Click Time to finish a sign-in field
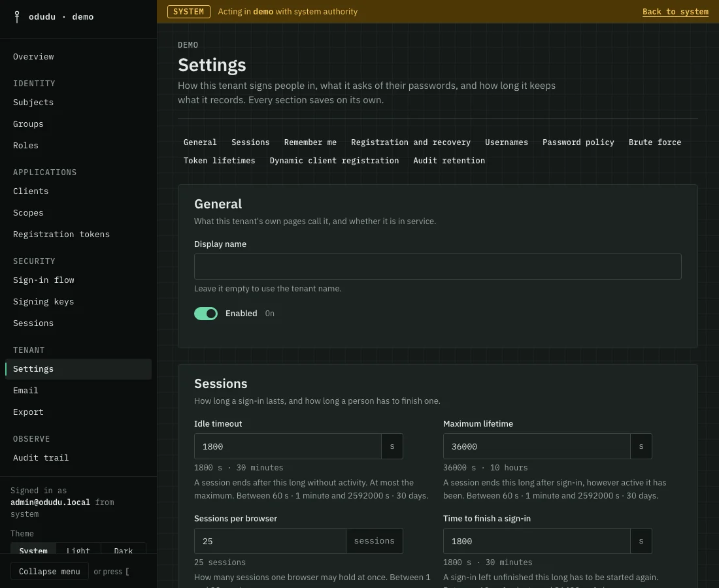The image size is (719, 588). (x=537, y=541)
